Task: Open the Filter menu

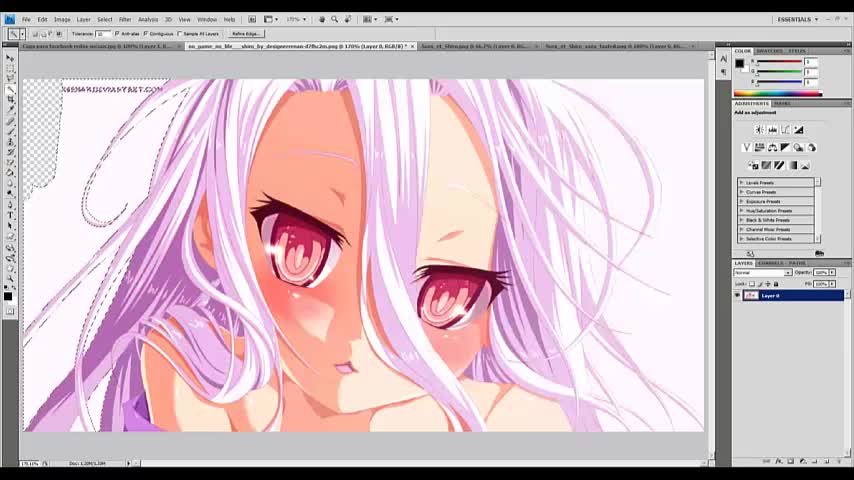Action: pyautogui.click(x=125, y=19)
